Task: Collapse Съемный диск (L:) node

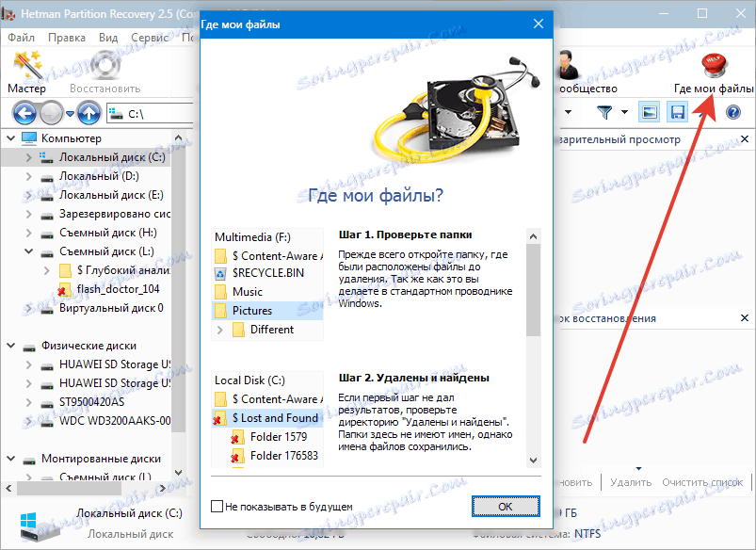Action: (28, 251)
